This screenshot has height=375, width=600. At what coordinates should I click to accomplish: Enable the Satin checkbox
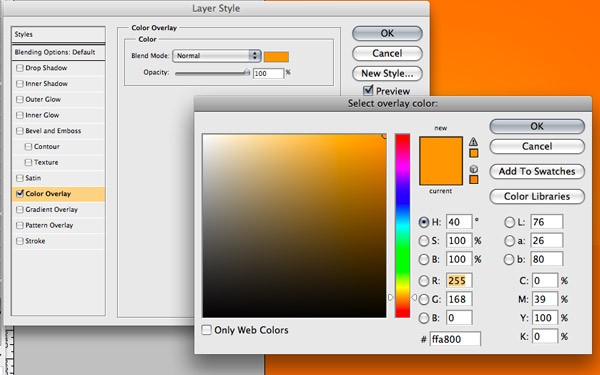[x=20, y=178]
